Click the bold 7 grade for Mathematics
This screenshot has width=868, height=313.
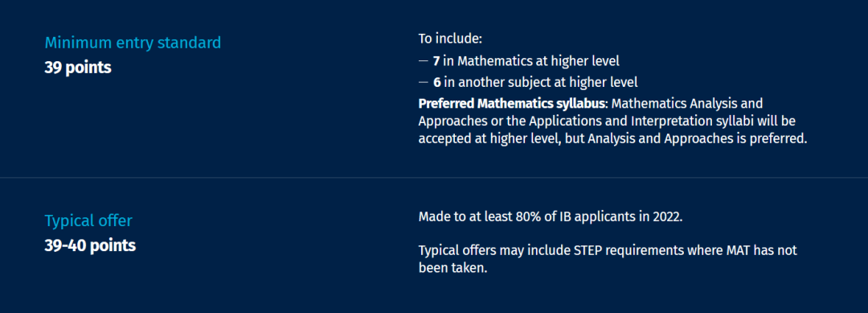436,61
